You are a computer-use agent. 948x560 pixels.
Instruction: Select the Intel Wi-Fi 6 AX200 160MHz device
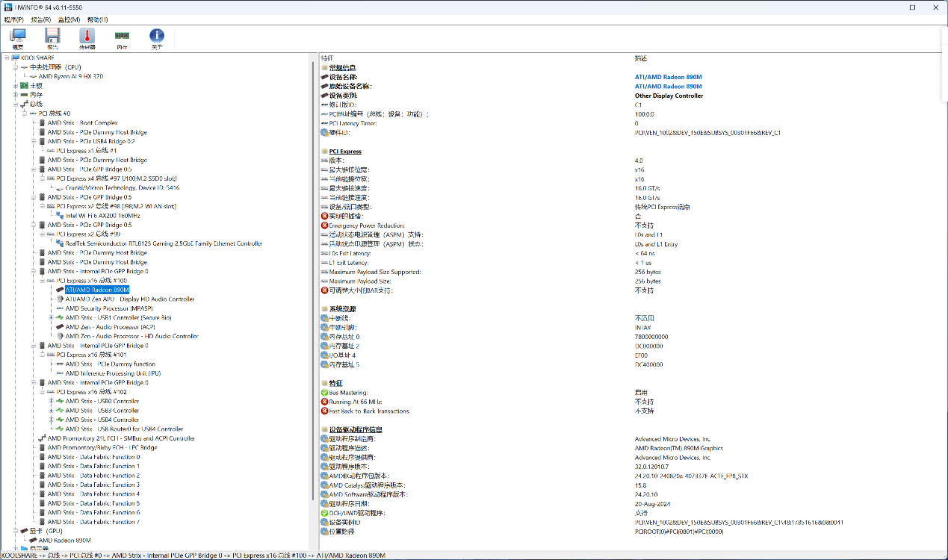tap(102, 216)
